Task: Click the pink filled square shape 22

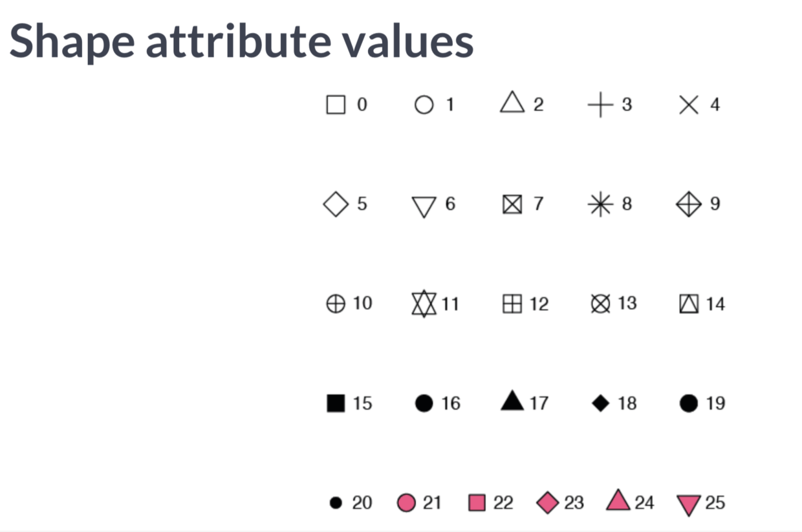Action: 477,503
